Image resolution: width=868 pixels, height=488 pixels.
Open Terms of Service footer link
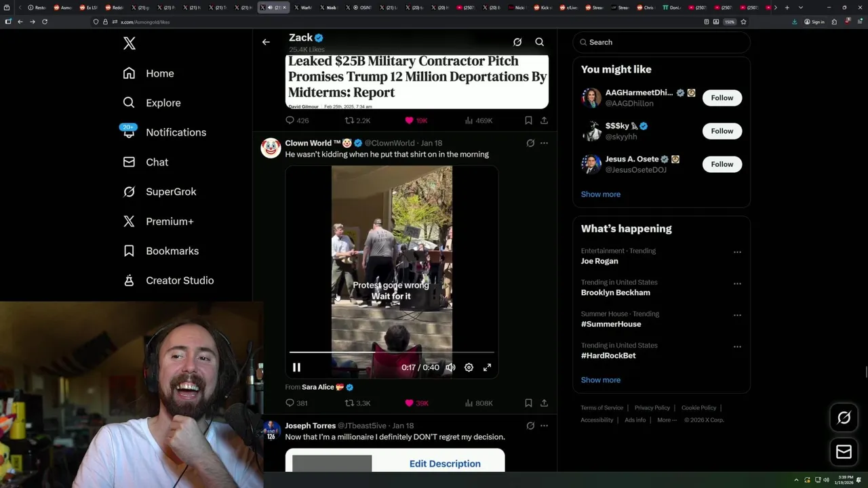[x=601, y=408]
